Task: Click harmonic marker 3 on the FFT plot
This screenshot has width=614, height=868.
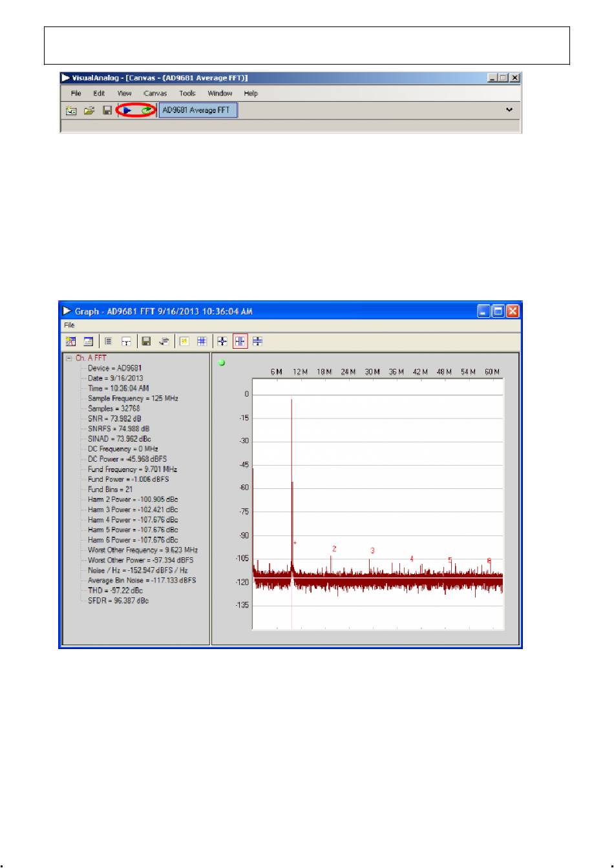Action: tap(372, 551)
